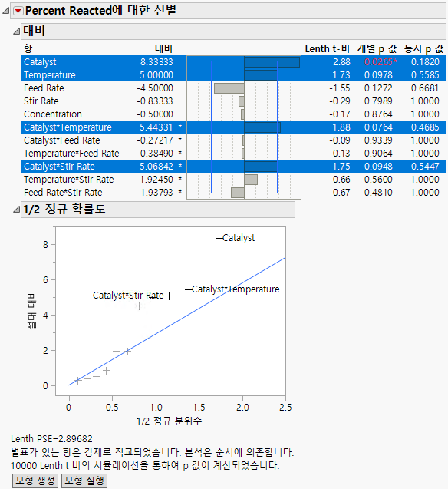Select the Feed Rate*Stir Rate term row
This screenshot has height=489, width=448.
tap(234, 193)
